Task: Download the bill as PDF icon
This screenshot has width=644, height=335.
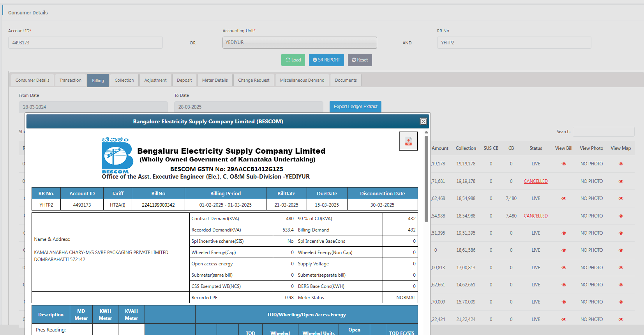Action: pos(408,141)
